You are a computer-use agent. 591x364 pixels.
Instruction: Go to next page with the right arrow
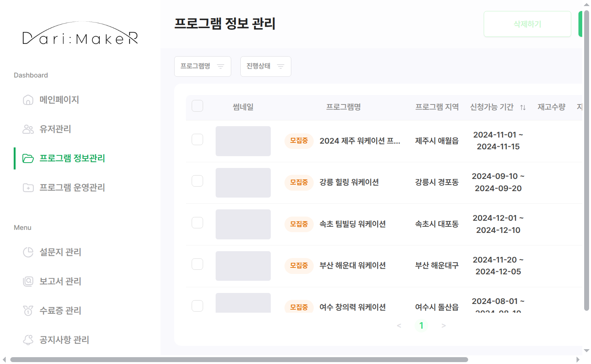pyautogui.click(x=443, y=326)
